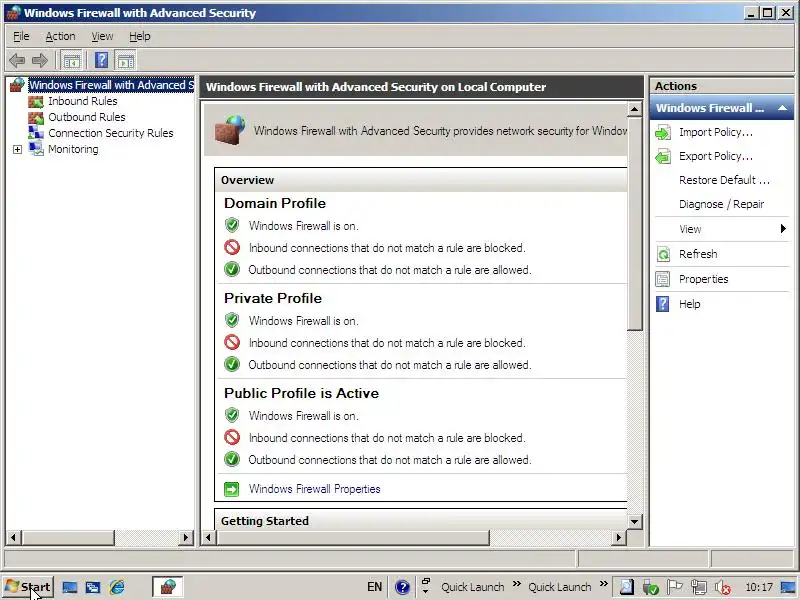
Task: Click the Getting Started section header
Action: 421,520
